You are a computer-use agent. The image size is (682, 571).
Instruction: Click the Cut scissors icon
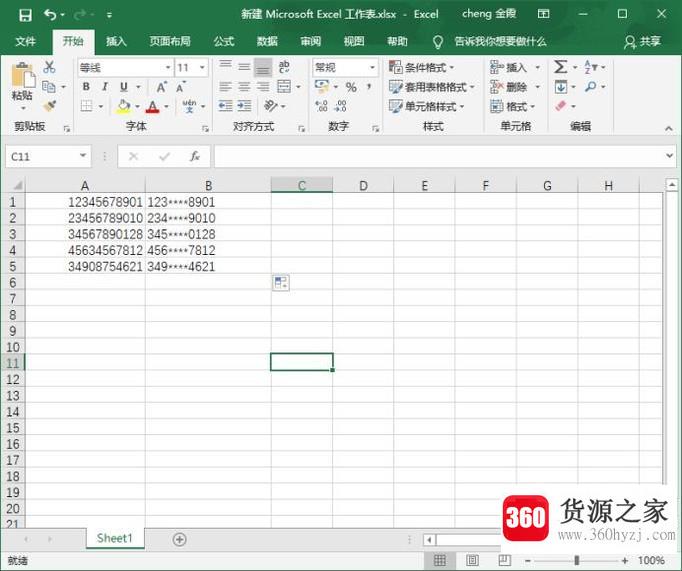tap(49, 67)
